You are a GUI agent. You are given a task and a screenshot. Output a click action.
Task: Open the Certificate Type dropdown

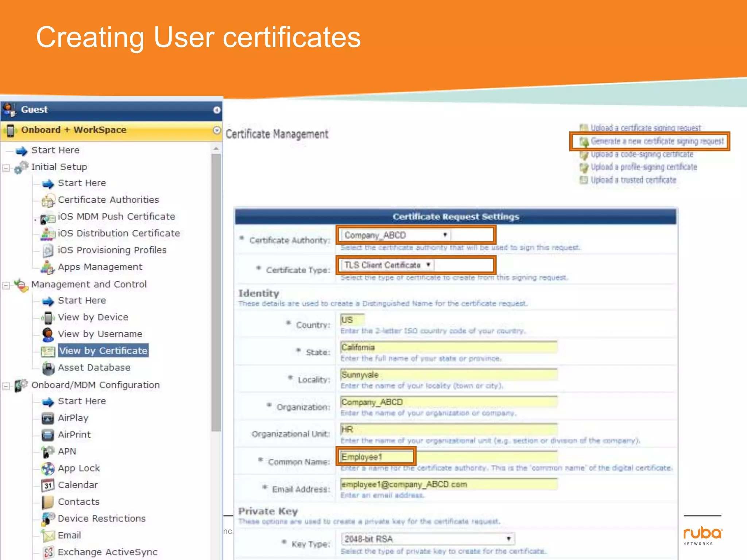[x=387, y=265]
